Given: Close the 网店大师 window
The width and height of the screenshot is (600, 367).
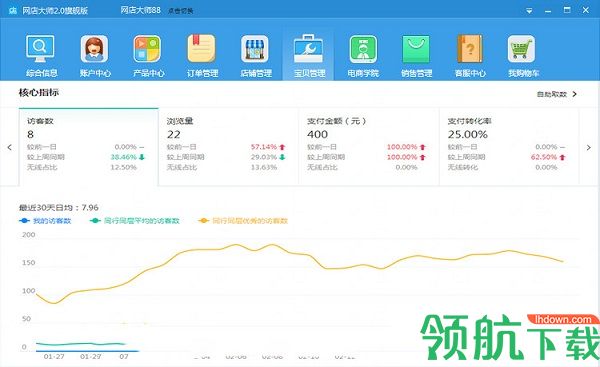Looking at the screenshot, I should (586, 10).
